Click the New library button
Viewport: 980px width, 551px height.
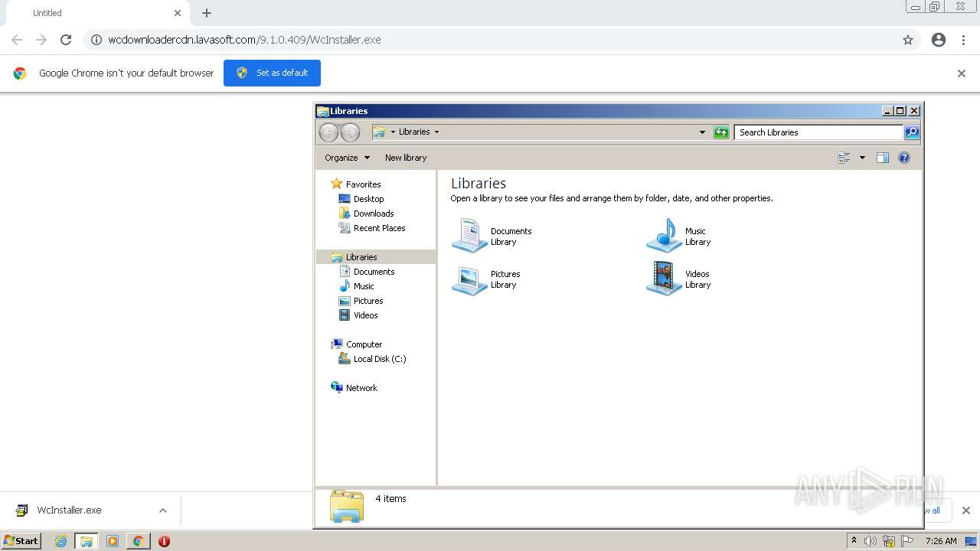point(406,158)
